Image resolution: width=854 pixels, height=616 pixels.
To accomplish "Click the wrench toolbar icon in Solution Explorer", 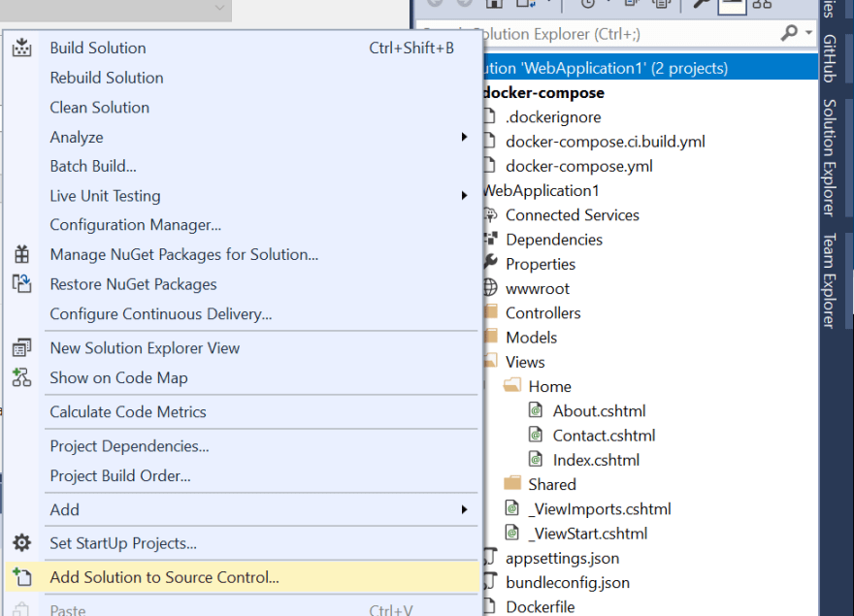I will [701, 4].
